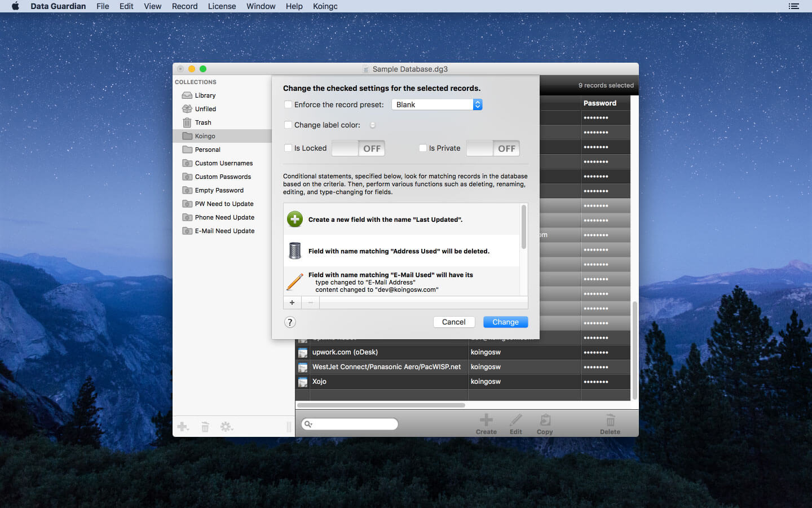Open the Record menu
The height and width of the screenshot is (508, 812).
click(x=184, y=6)
